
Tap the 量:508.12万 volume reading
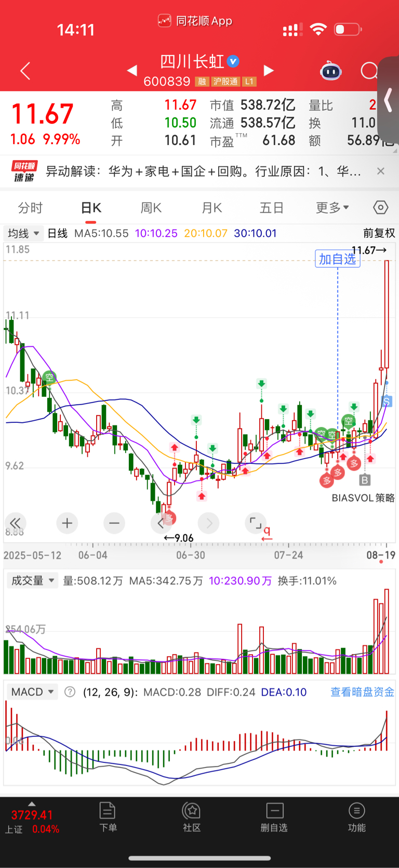point(93,580)
